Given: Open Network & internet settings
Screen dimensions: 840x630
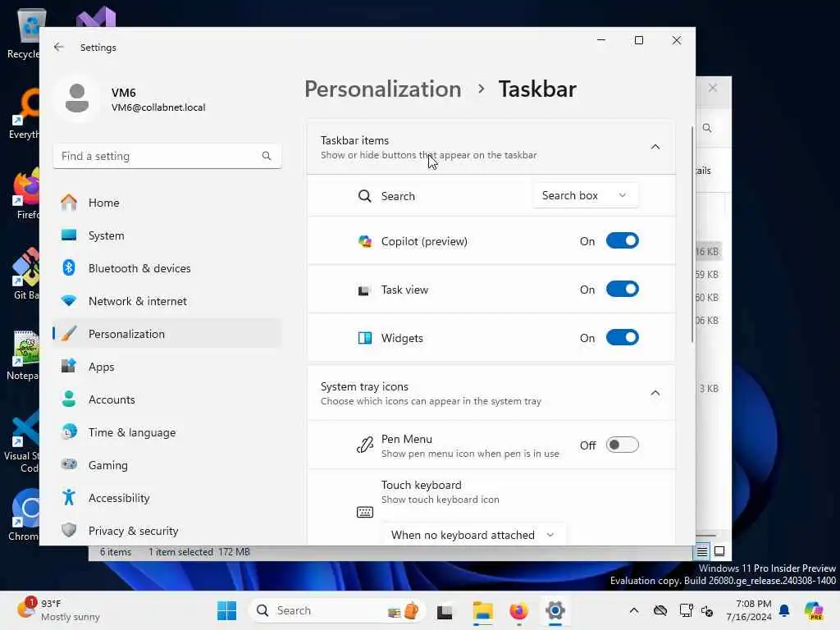Looking at the screenshot, I should [x=167, y=301].
